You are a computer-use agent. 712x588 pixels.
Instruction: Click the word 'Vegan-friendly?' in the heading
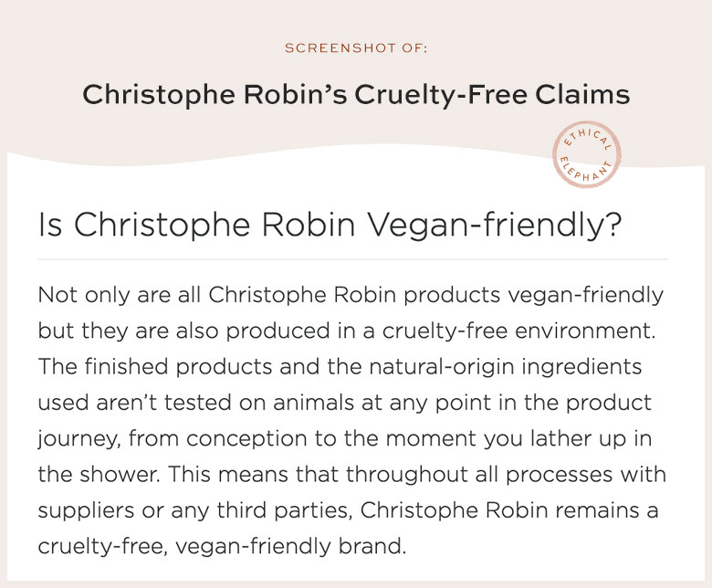coord(494,225)
